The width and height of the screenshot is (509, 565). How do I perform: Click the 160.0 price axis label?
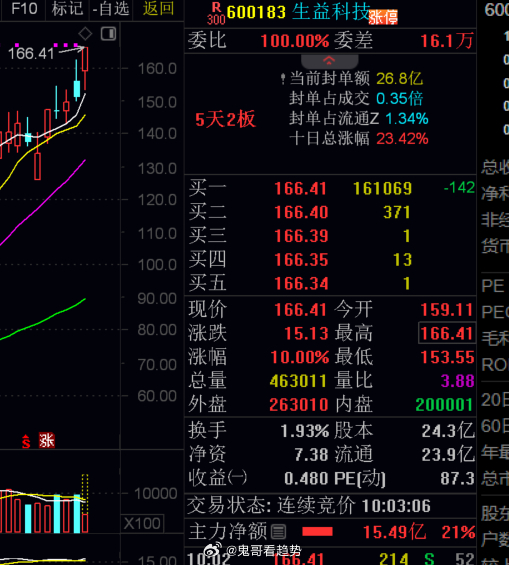click(157, 68)
